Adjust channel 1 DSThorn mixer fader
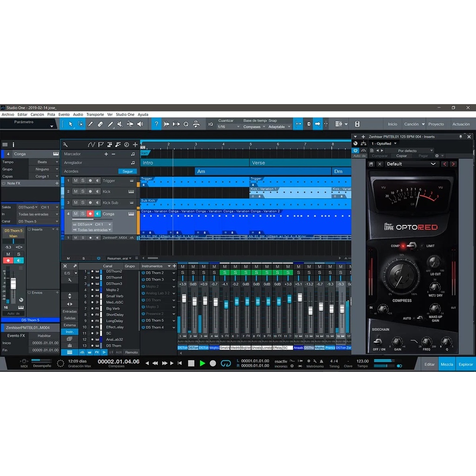Viewport: 476px width, 476px height. (184, 297)
